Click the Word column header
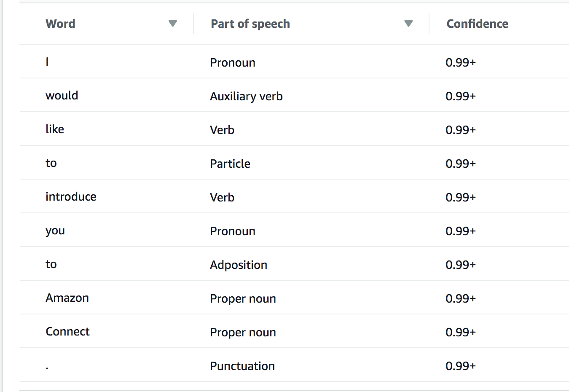 pos(60,24)
